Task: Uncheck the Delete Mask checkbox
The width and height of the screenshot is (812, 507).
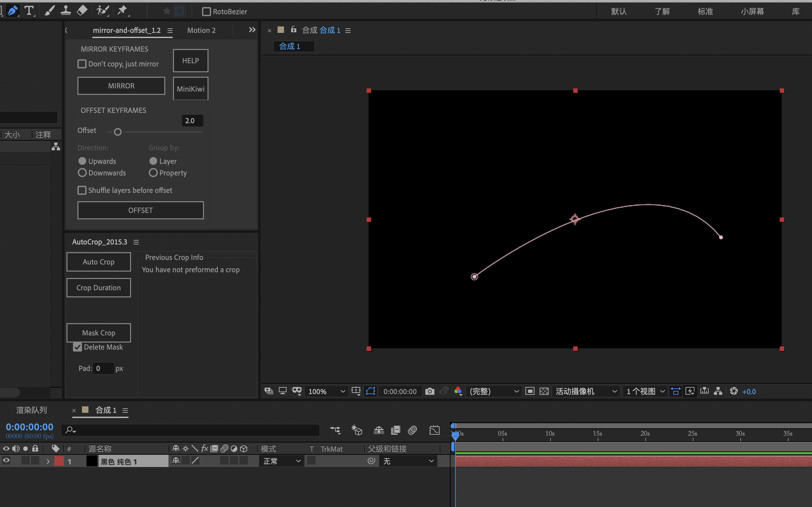Action: click(x=77, y=347)
